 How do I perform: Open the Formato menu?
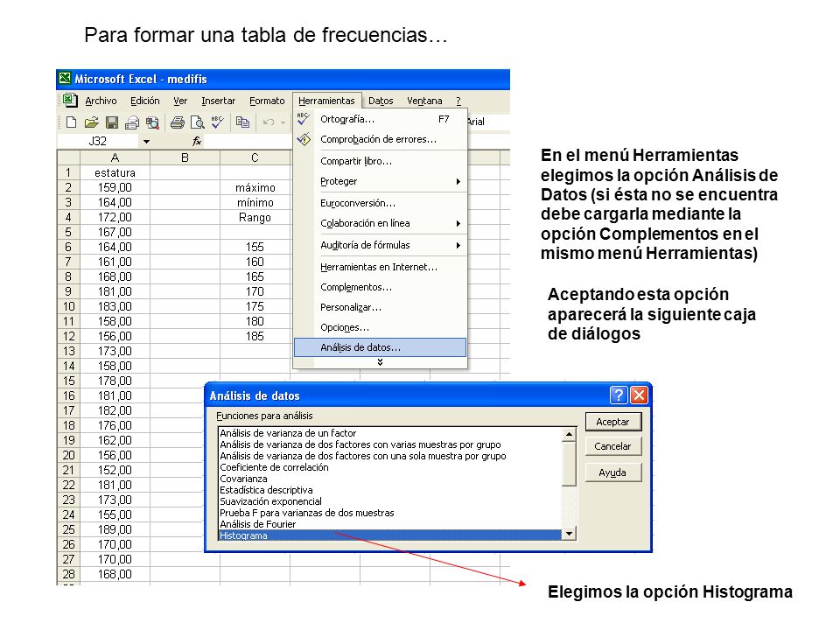(x=268, y=101)
